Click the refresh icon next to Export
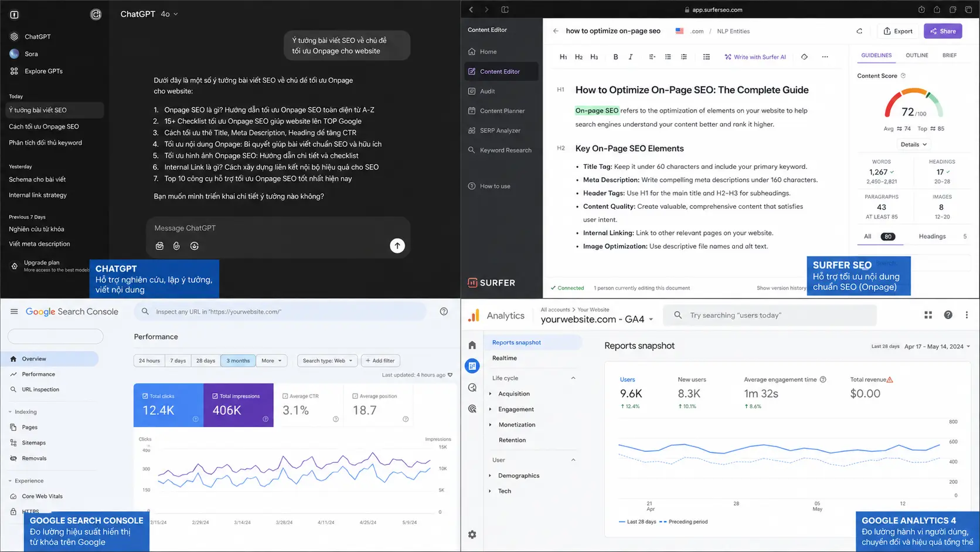The image size is (980, 552). (x=859, y=31)
